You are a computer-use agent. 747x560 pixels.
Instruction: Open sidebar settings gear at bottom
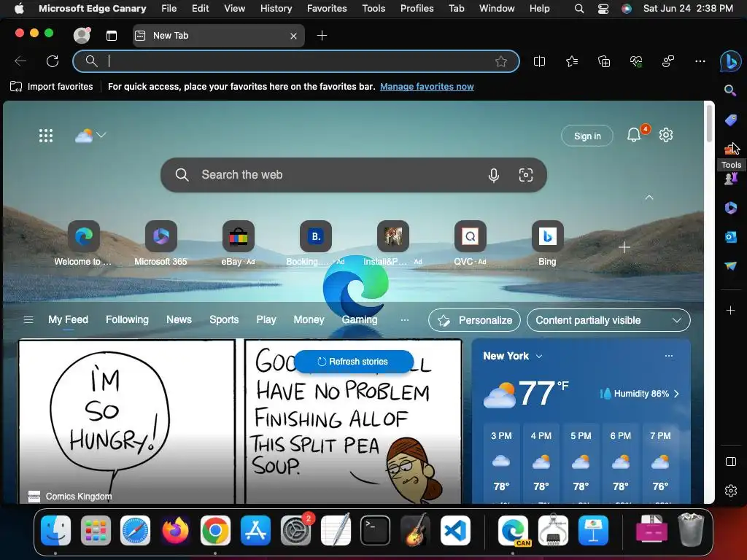(730, 491)
